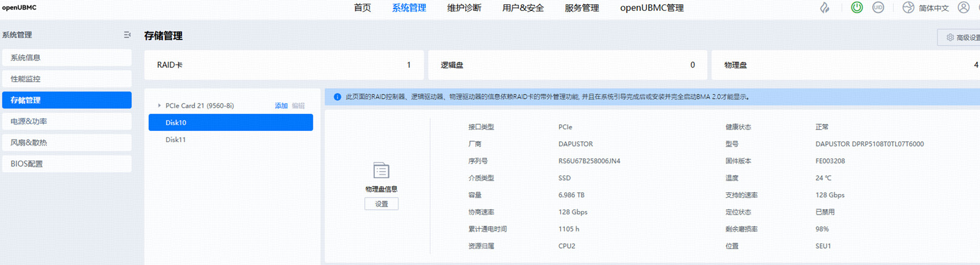Click the RAID卡 summary card
980x265 pixels.
coord(283,65)
